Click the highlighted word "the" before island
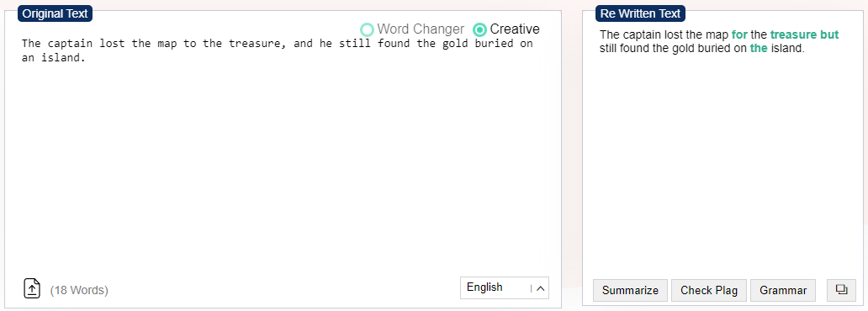 point(759,48)
